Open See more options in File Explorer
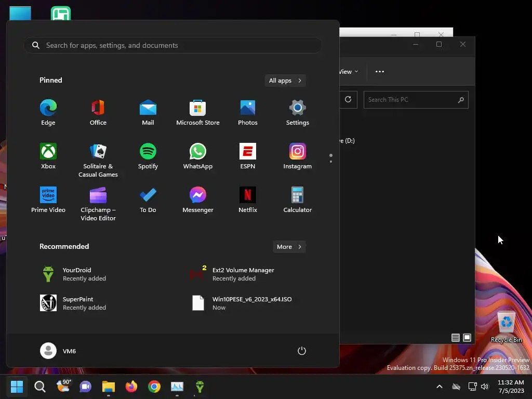 (x=380, y=72)
